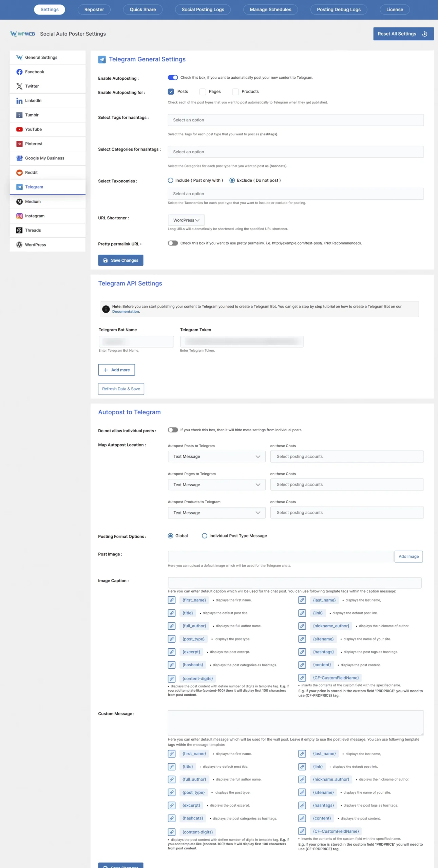Expand Autopost Posts to Telegram type dropdown
This screenshot has width=438, height=868.
point(216,456)
